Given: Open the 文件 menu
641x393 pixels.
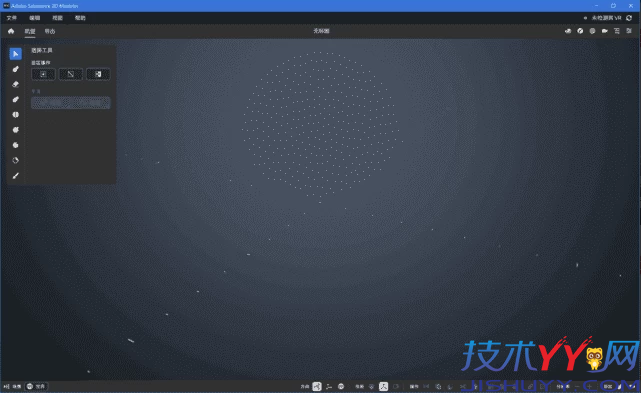Looking at the screenshot, I should coord(11,18).
